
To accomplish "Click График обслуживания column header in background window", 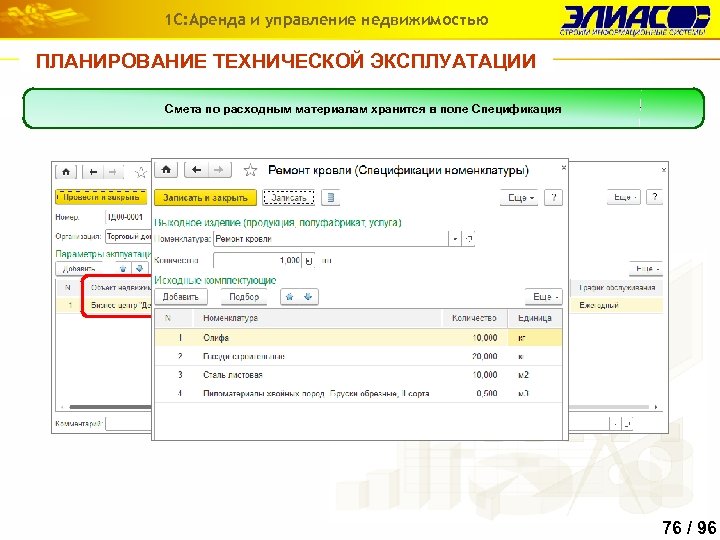I will (617, 288).
